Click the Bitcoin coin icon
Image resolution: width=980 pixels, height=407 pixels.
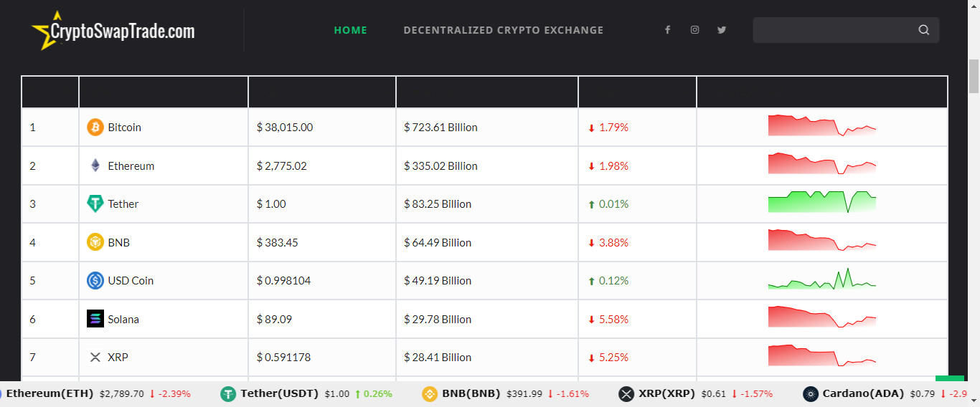95,128
